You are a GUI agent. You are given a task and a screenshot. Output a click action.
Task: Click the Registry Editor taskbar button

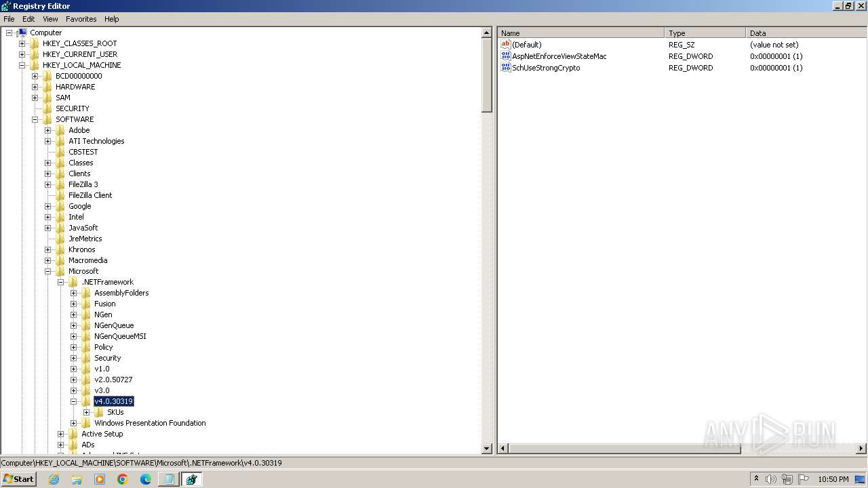click(191, 479)
